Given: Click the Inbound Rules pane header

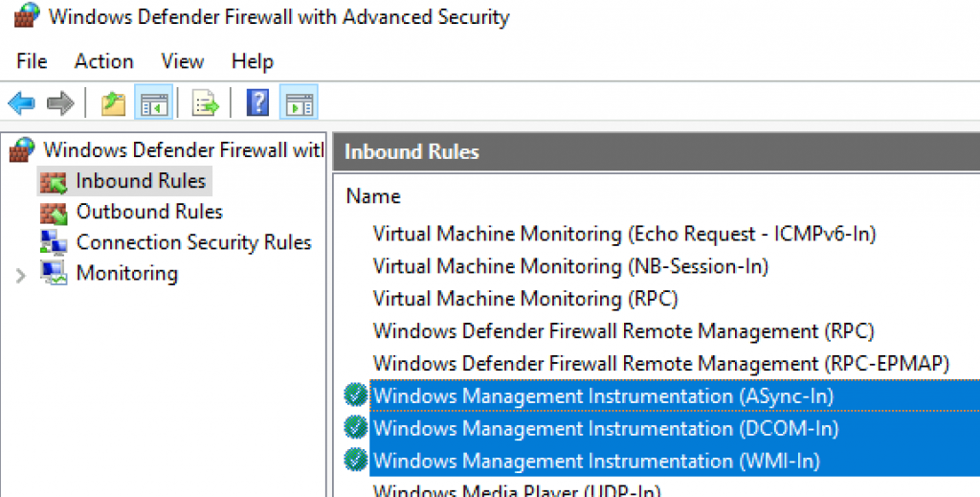Looking at the screenshot, I should click(x=657, y=152).
